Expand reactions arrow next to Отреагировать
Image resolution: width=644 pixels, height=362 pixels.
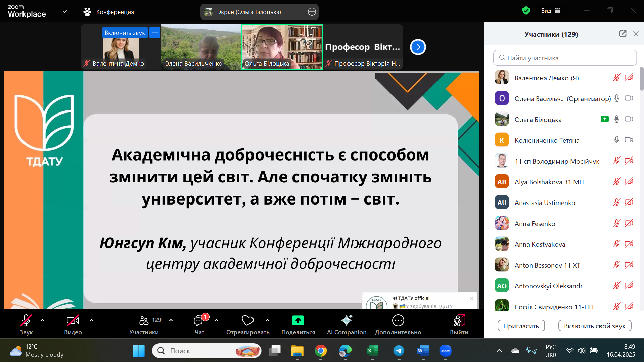pos(268,320)
